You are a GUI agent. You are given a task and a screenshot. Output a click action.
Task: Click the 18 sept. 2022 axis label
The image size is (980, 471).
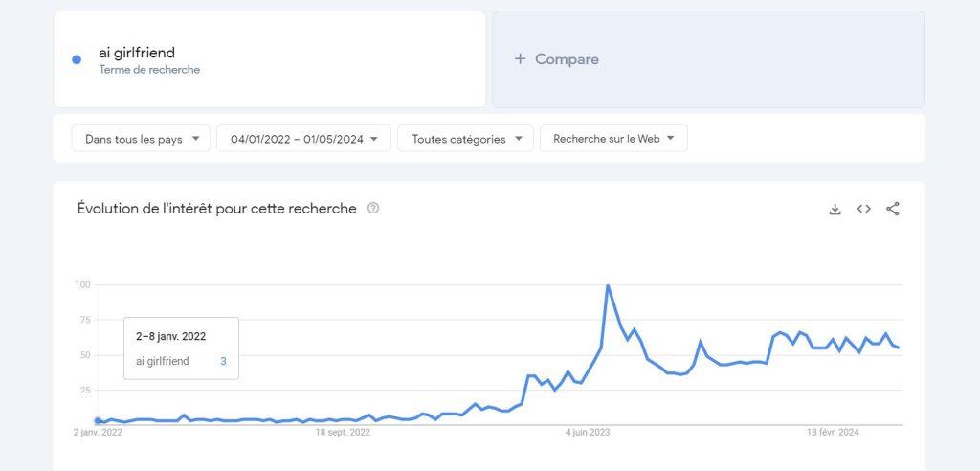click(343, 432)
